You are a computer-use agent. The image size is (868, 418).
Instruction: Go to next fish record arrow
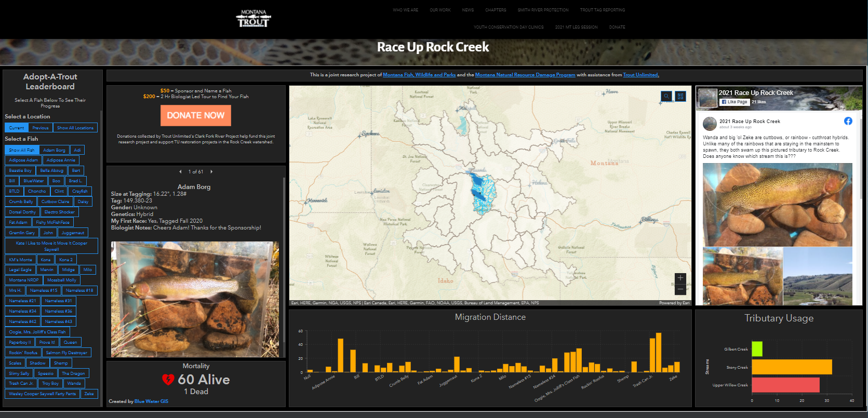pos(211,171)
